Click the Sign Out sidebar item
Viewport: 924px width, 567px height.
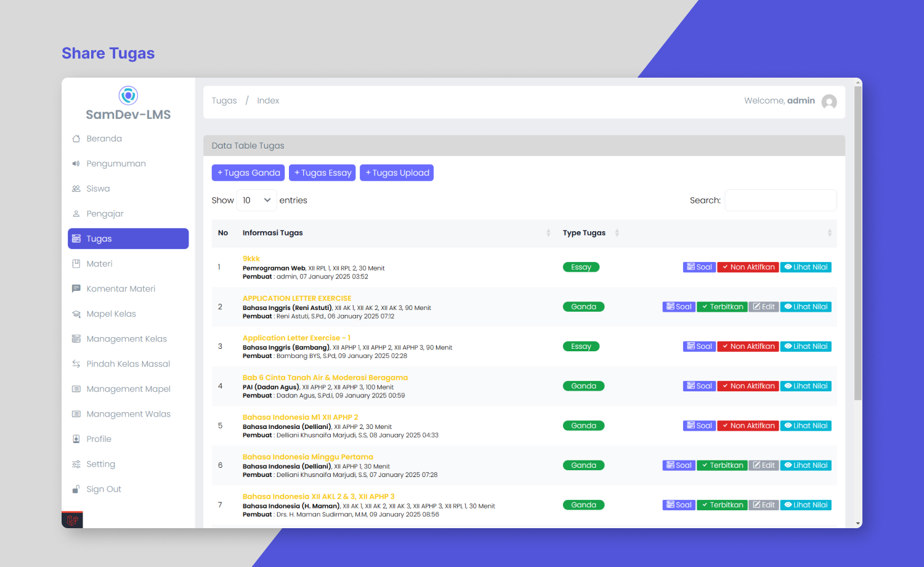[x=103, y=489]
